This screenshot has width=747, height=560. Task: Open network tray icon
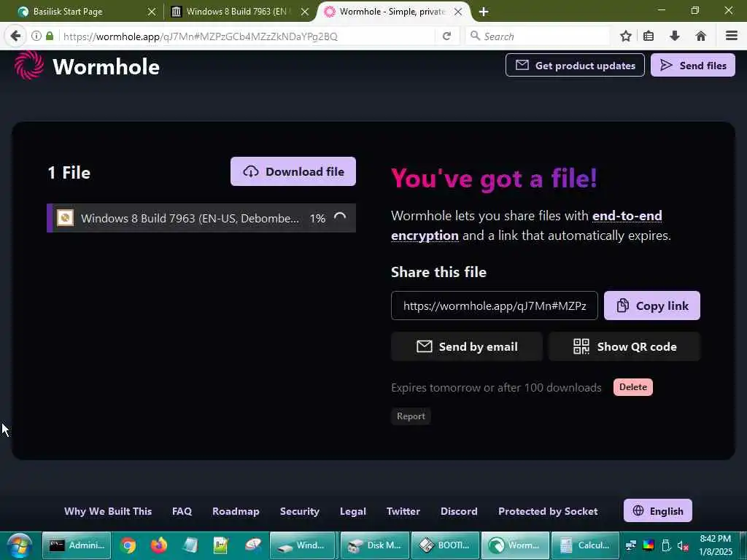(631, 545)
